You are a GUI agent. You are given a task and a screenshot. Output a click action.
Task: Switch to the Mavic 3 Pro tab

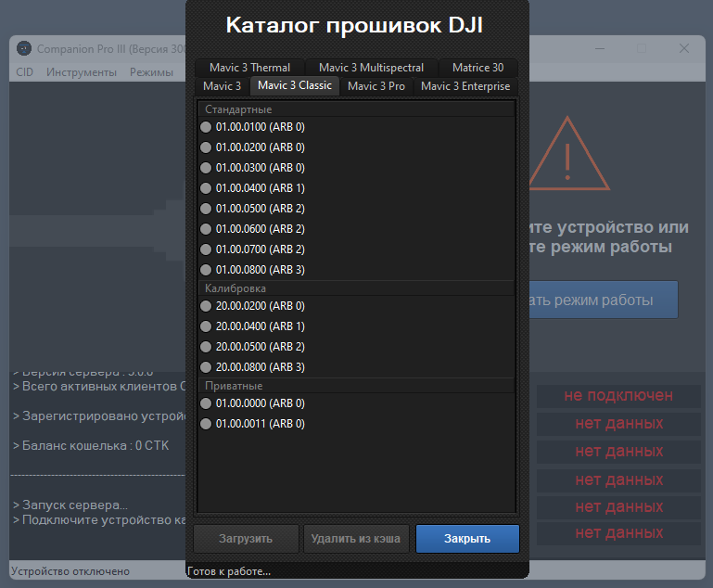click(x=376, y=86)
